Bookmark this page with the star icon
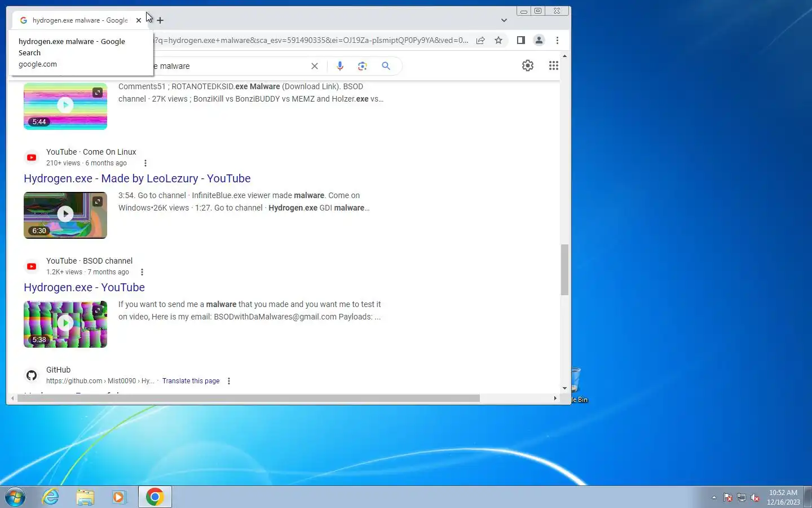Viewport: 812px width, 508px height. [x=498, y=41]
